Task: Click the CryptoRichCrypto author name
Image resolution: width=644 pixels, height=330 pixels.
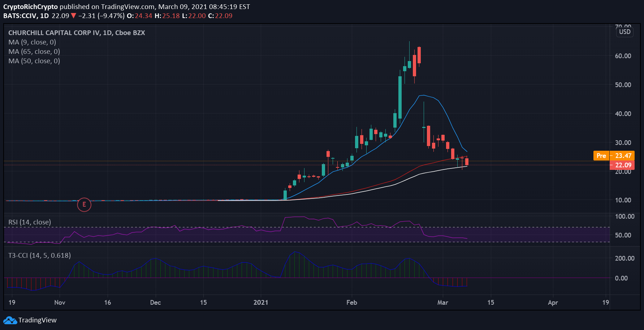Action: pyautogui.click(x=31, y=7)
